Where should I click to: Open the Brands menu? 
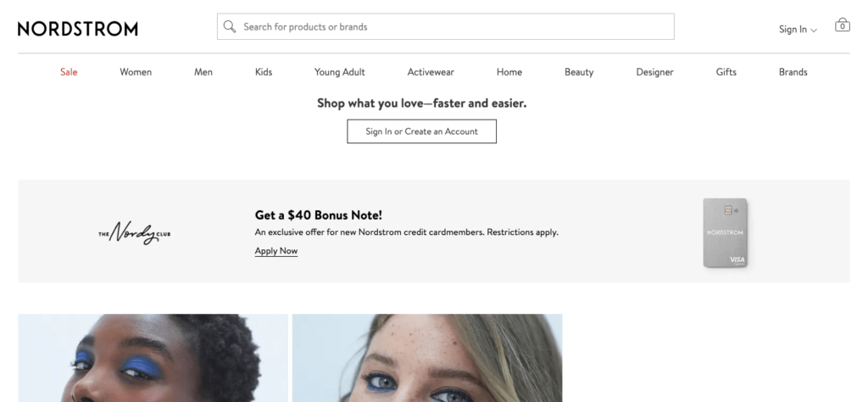tap(793, 72)
